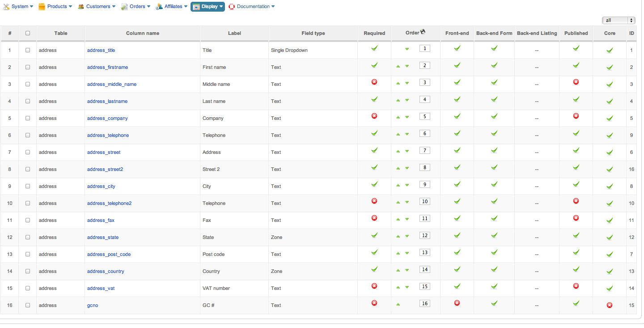Screen dimensions: 644x328
Task: Tick the select-all checkbox in table header
Action: tap(28, 33)
